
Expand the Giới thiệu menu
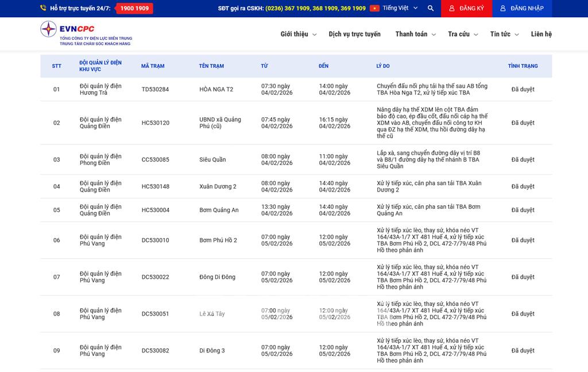(x=298, y=34)
